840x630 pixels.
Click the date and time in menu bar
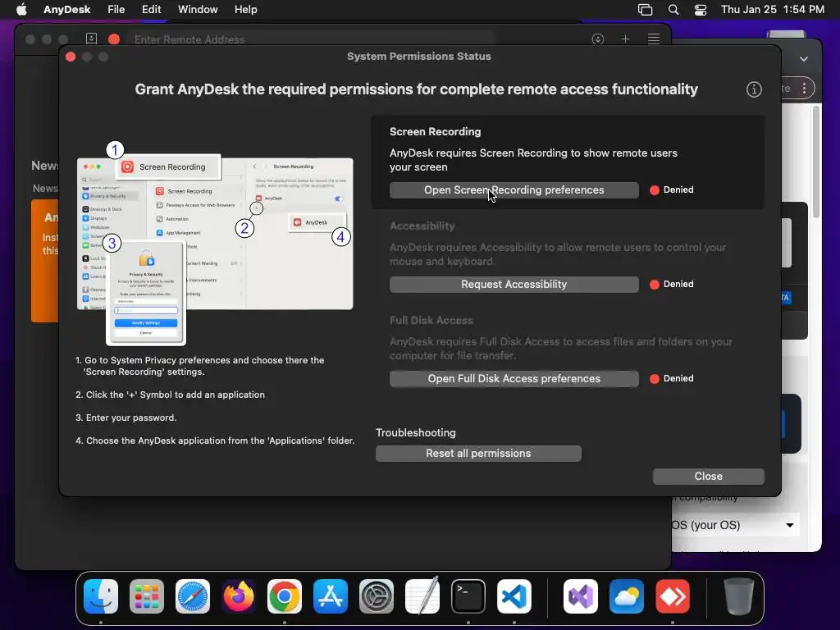773,10
